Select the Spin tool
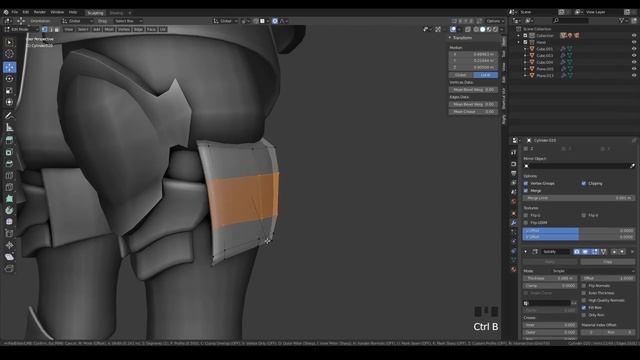The height and width of the screenshot is (360, 640). pos(9,211)
